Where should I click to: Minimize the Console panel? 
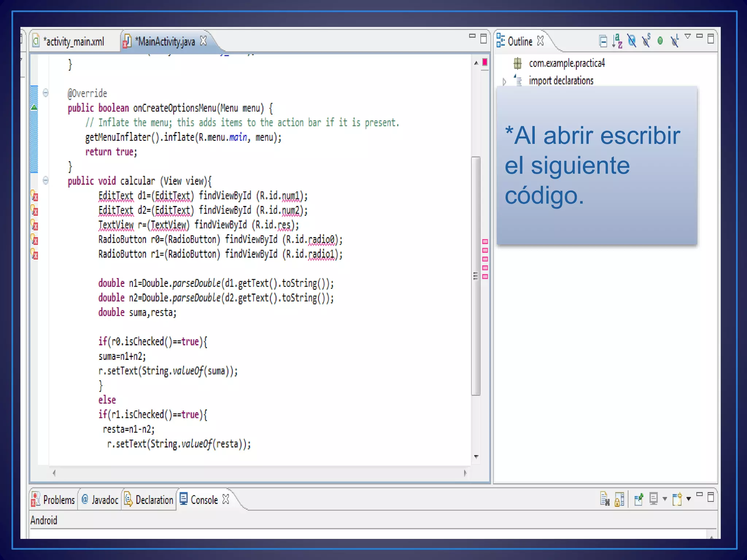click(x=699, y=494)
